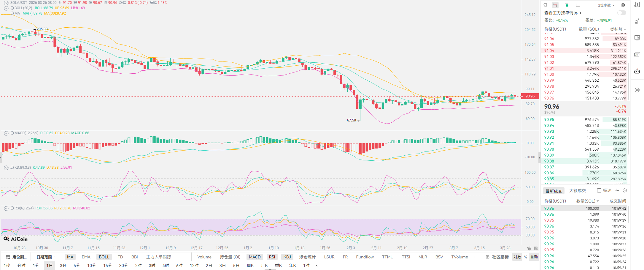Switch to the 大额成交 tab

click(577, 191)
